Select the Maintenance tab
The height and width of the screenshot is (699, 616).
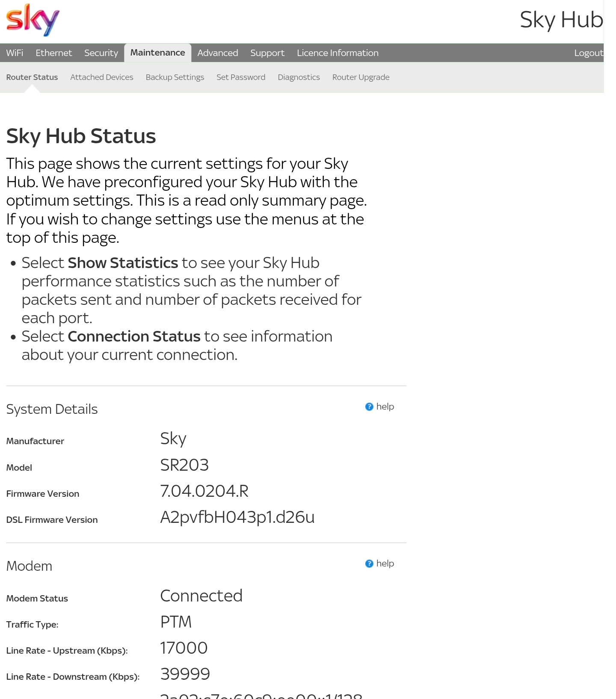157,53
